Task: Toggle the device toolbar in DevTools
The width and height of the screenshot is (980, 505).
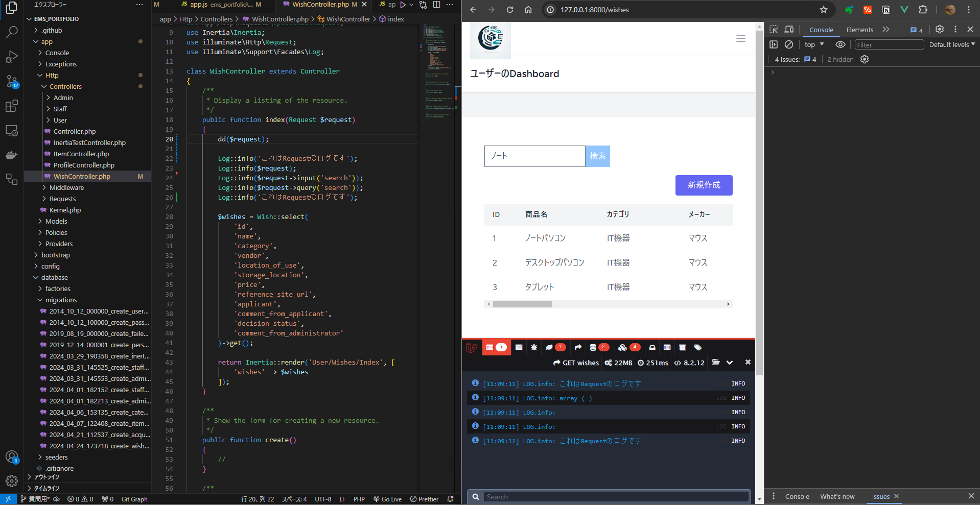Action: pos(789,30)
